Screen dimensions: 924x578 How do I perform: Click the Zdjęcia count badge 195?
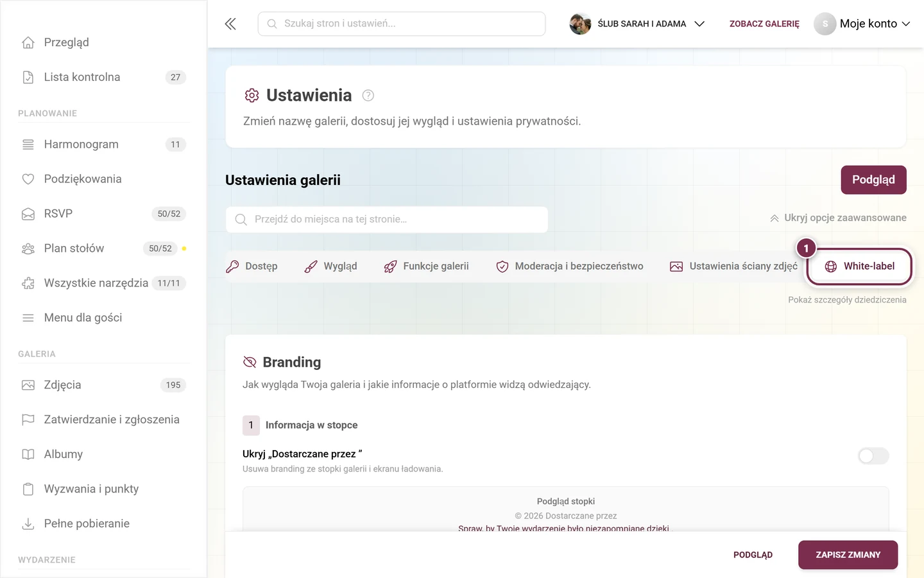[x=173, y=385]
